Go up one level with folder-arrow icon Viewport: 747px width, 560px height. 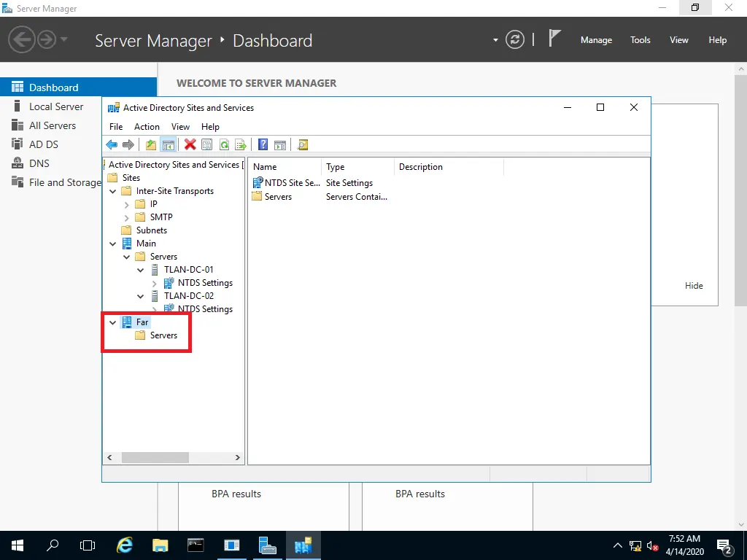[x=151, y=145]
